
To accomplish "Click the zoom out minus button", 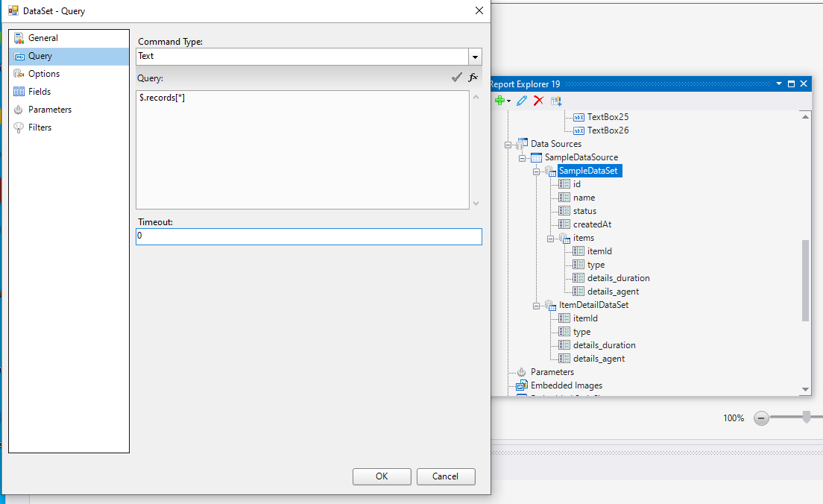I will 761,418.
